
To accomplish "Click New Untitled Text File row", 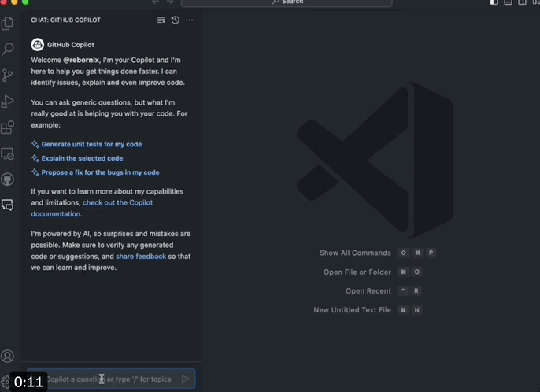I will (x=368, y=310).
